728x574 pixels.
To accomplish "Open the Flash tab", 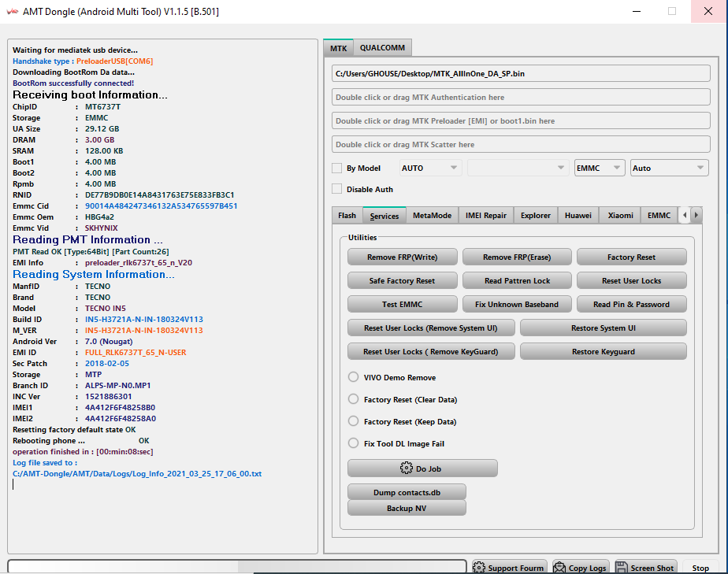I will coord(347,216).
